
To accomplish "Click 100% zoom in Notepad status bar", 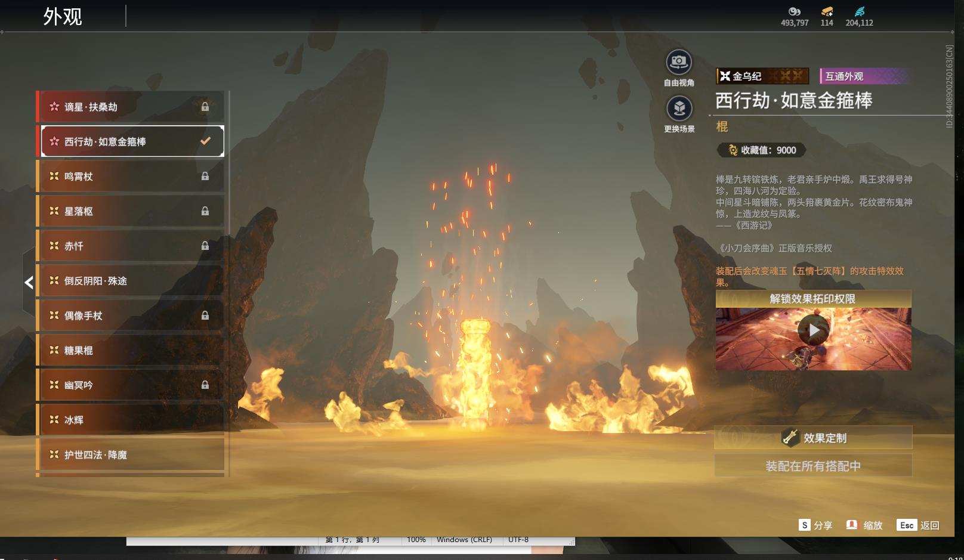I will [x=416, y=540].
